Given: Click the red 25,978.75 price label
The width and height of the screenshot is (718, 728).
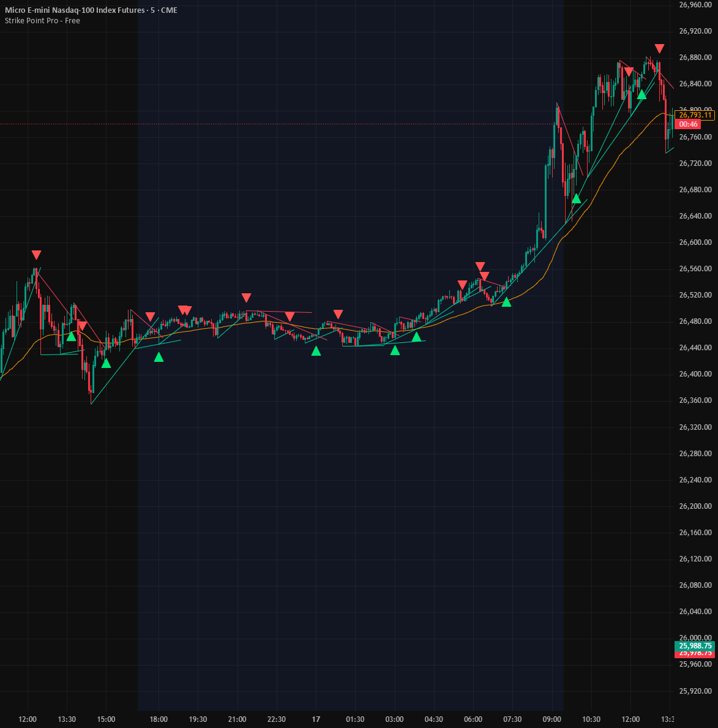Looking at the screenshot, I should click(695, 654).
